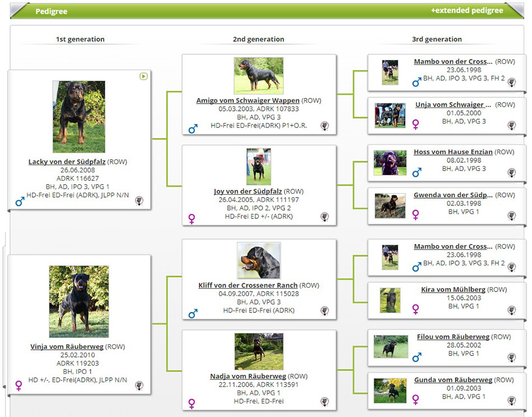
Task: Click the badge icon on Gunda vom Räuberweg's card
Action: (x=511, y=401)
